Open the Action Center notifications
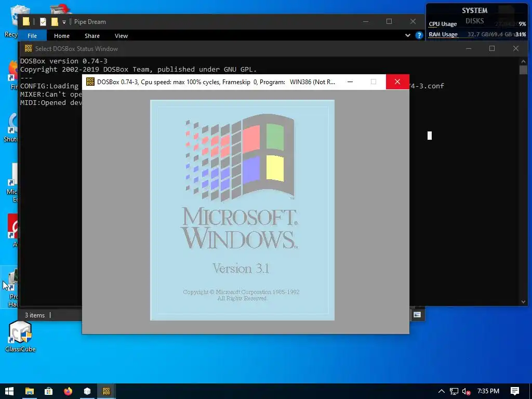Image resolution: width=532 pixels, height=399 pixels. click(x=515, y=391)
